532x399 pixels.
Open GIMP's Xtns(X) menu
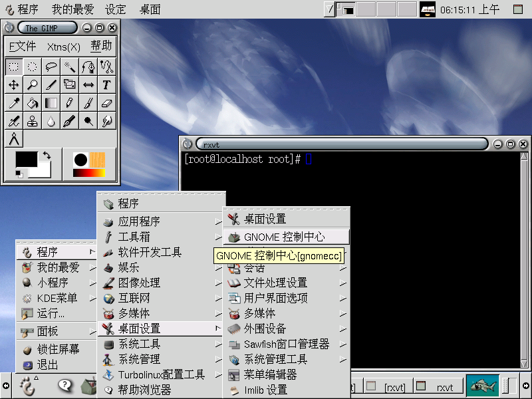[x=63, y=47]
